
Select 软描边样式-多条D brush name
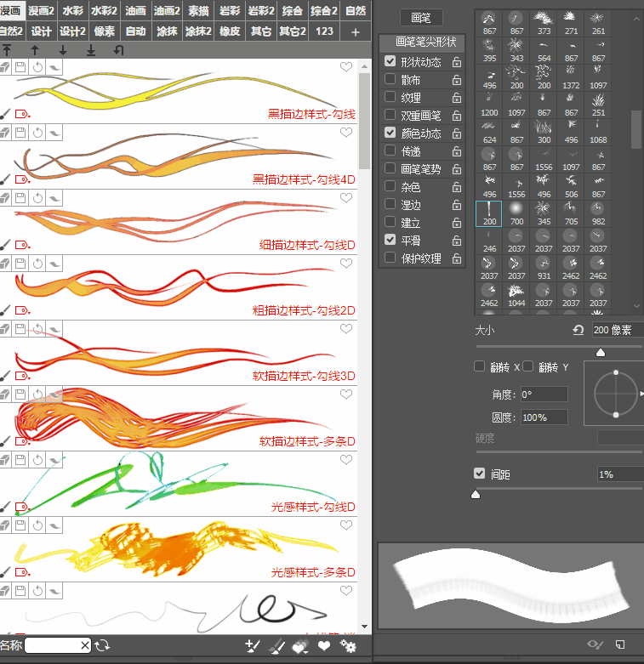click(x=307, y=442)
